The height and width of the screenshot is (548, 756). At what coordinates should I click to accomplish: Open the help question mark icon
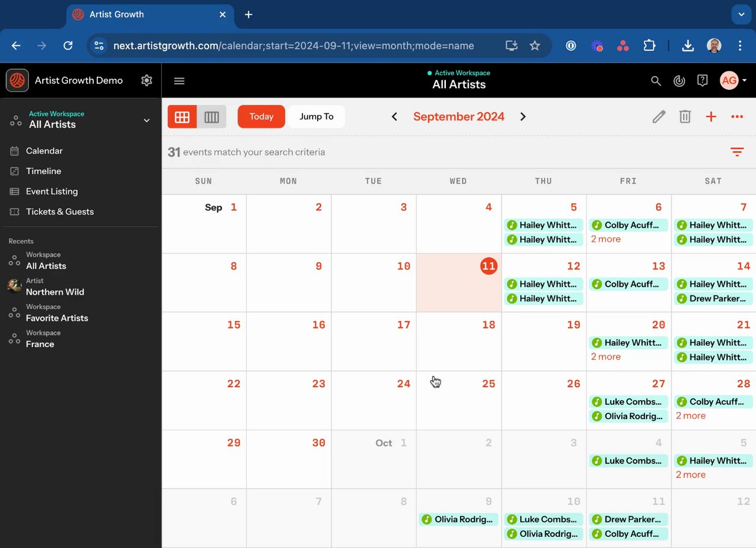click(x=702, y=80)
